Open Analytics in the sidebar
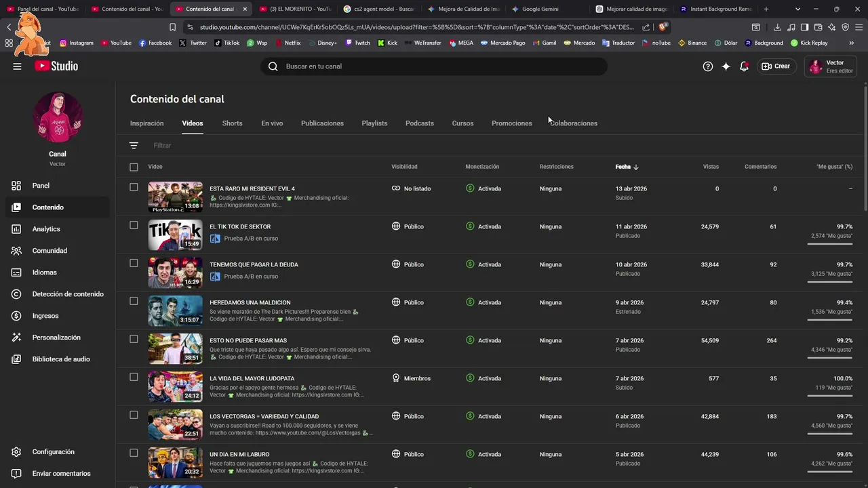The height and width of the screenshot is (488, 868). [58, 229]
